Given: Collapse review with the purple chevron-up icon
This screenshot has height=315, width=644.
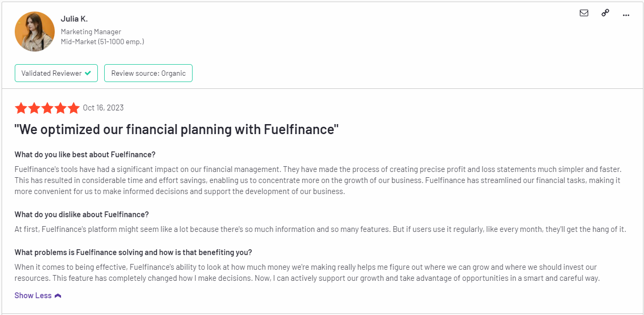Looking at the screenshot, I should [58, 296].
